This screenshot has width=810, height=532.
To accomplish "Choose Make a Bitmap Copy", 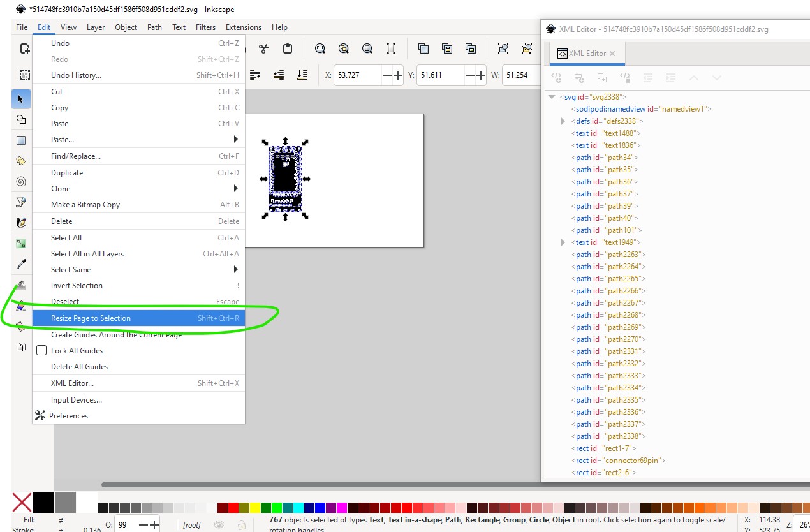I will [138, 205].
